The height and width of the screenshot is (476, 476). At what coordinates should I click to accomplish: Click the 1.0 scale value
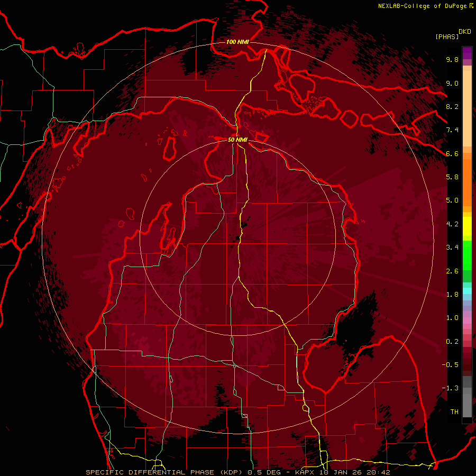pyautogui.click(x=452, y=318)
